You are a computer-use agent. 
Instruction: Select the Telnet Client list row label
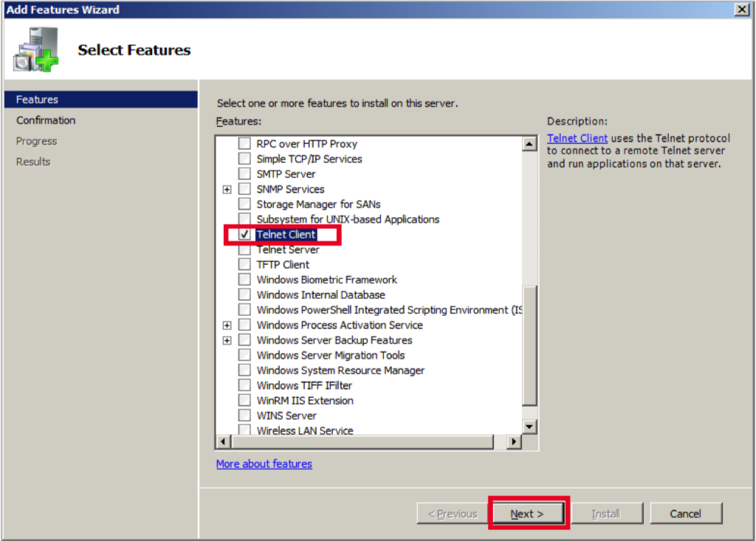click(286, 235)
